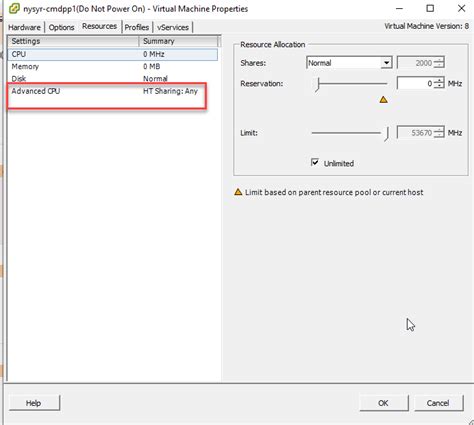Click the Reservation slider handle

pos(318,84)
